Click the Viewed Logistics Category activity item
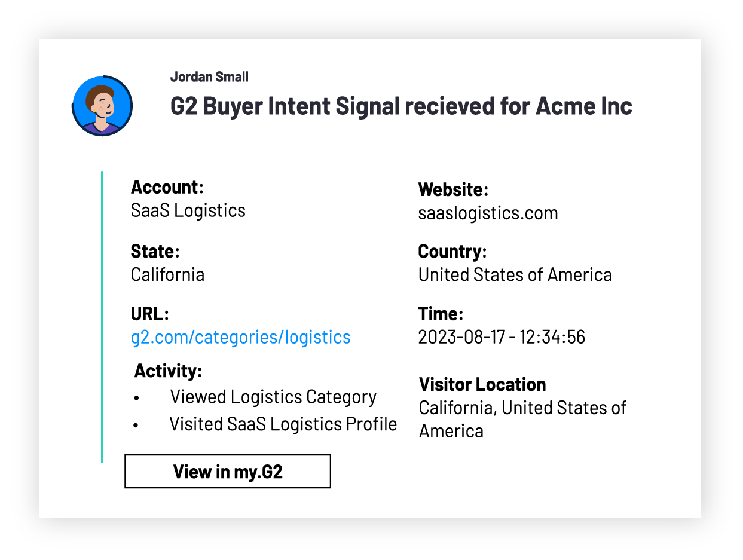Screen dimensions: 743x560 273,397
